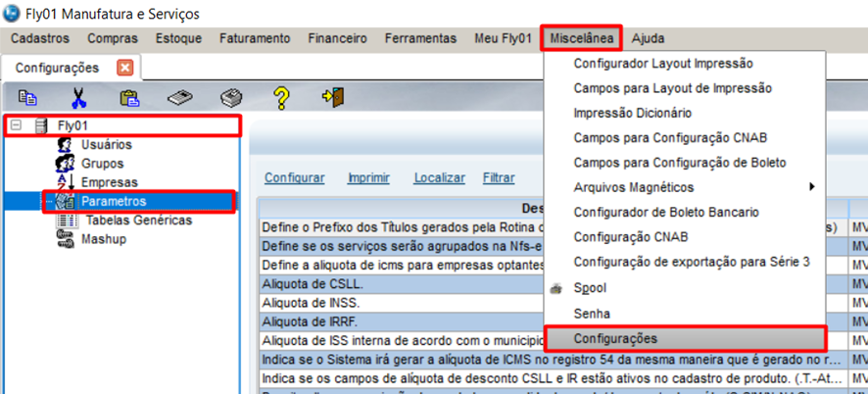Select Grupos in the tree
The width and height of the screenshot is (868, 394).
tap(103, 164)
